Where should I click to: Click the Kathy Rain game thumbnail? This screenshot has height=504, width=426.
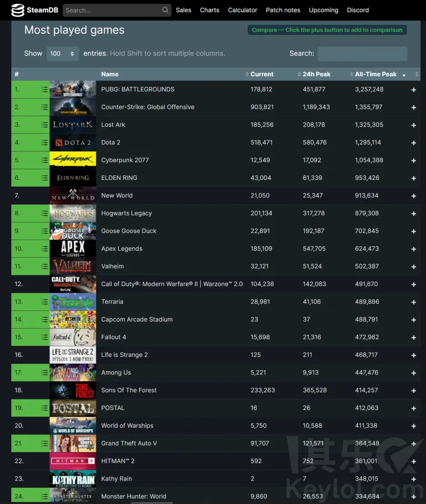coord(73,479)
